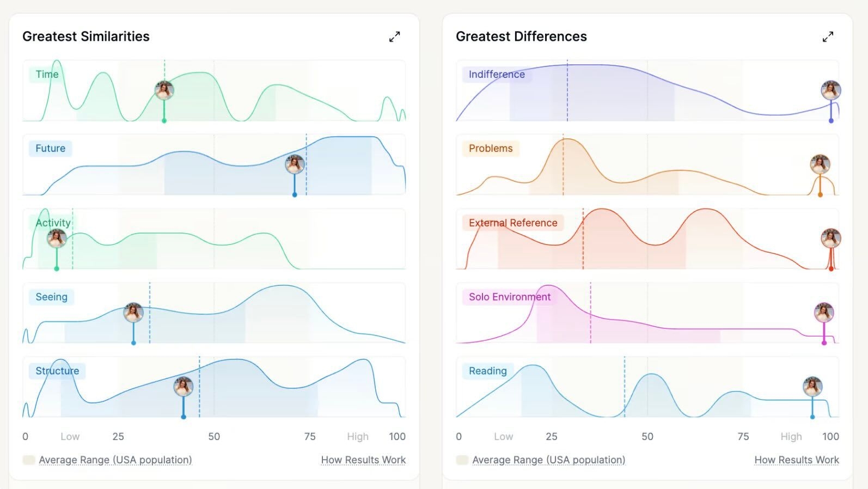
Task: Click the avatar marker on External Reference chart
Action: point(831,238)
